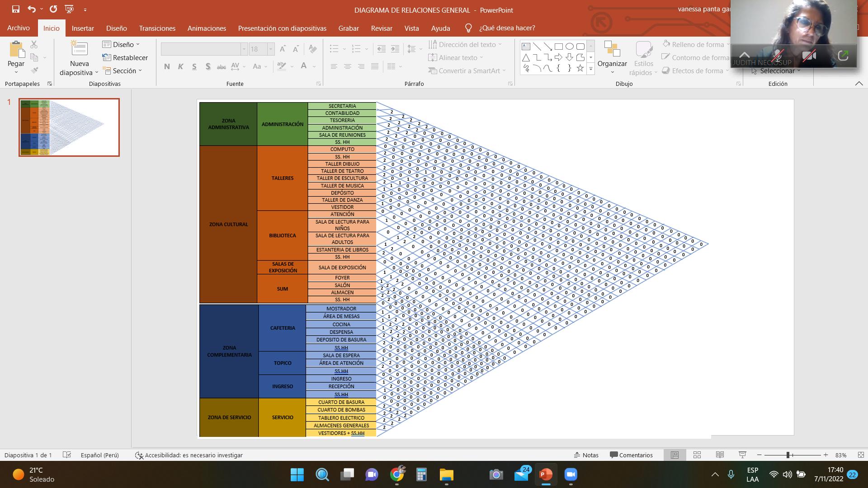The image size is (868, 488).
Task: Click the Save icon in title bar
Action: pos(16,9)
